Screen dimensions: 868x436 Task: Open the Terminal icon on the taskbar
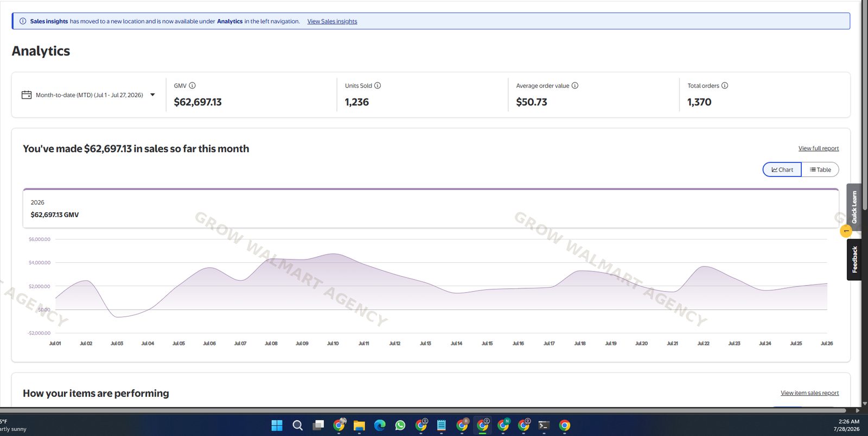point(544,425)
